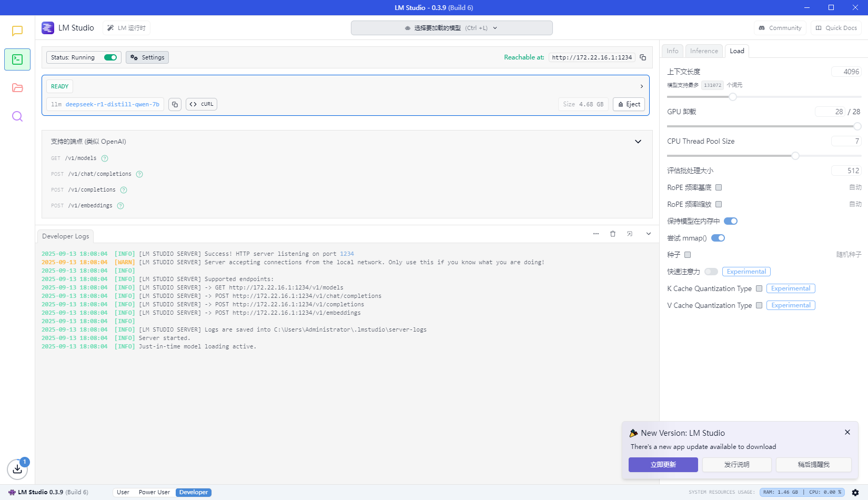Check the RoPE frequency base checkbox
The height and width of the screenshot is (500, 868).
pos(719,187)
